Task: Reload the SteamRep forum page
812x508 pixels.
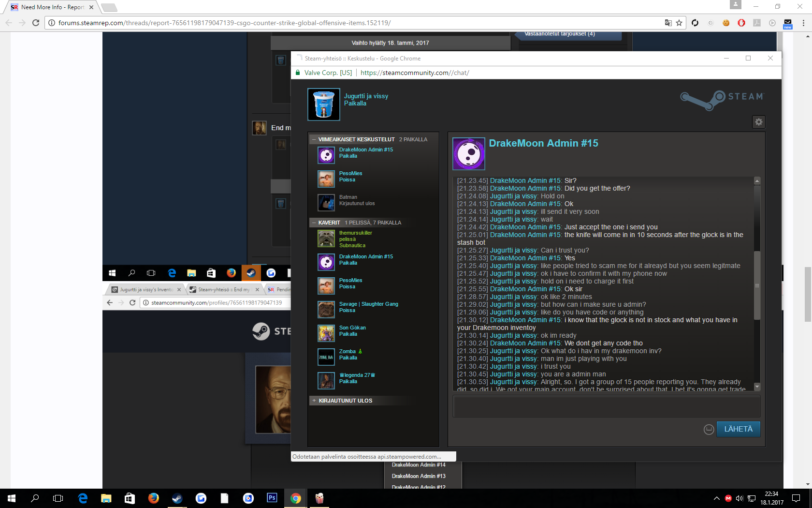Action: 36,23
